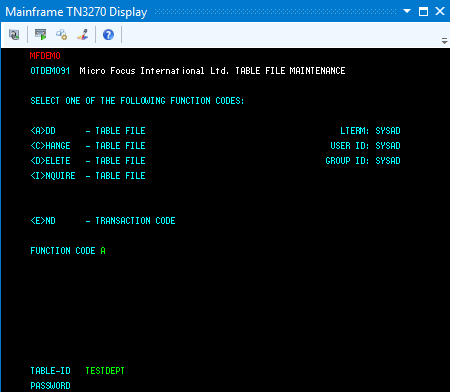Click the TABLE-ID field with TESTDEPT
The width and height of the screenshot is (450, 392).
[x=105, y=371]
